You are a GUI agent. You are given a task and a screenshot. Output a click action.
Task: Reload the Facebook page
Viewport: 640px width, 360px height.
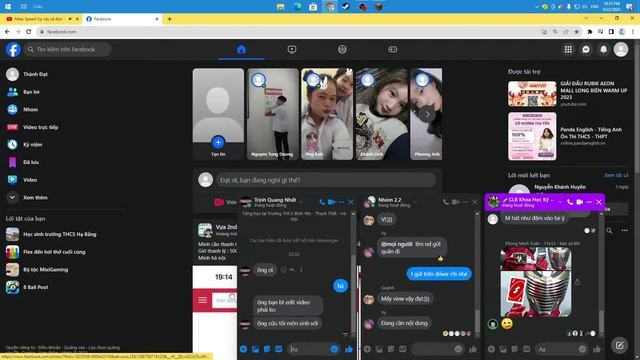(x=29, y=31)
